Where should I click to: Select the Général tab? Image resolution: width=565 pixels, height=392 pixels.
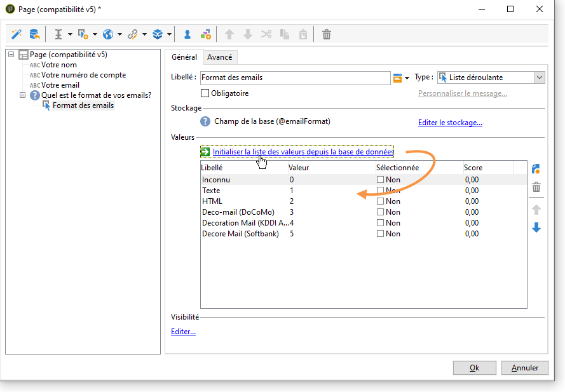(184, 57)
